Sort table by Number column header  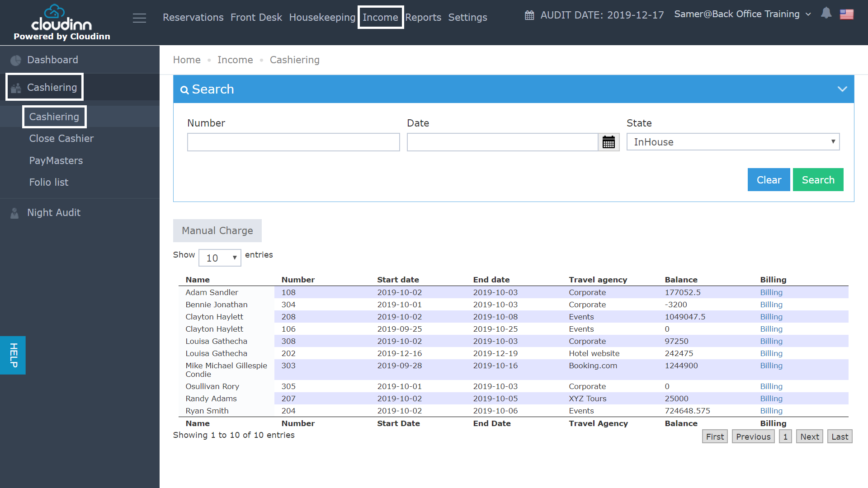click(x=298, y=280)
